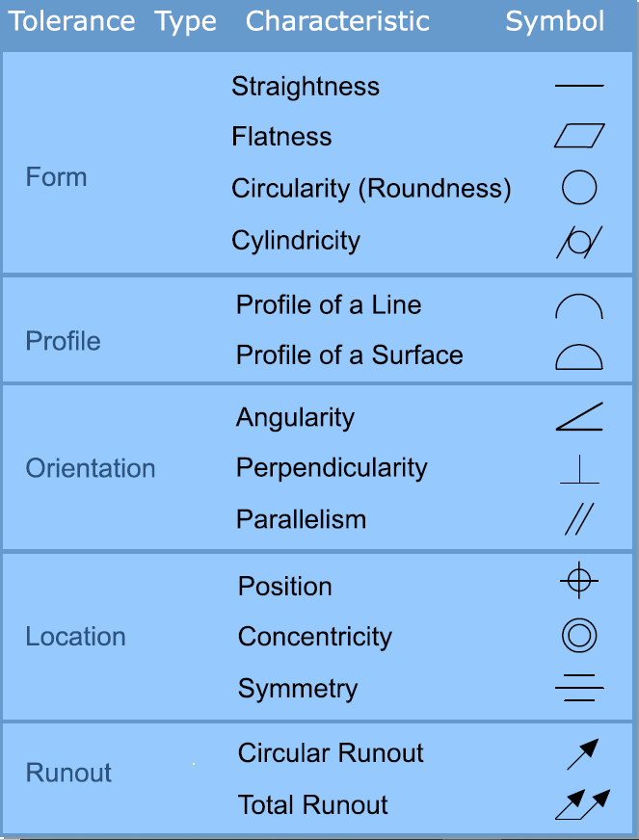Click the Parallelism double-slash symbol
This screenshot has width=639, height=840.
[x=579, y=520]
